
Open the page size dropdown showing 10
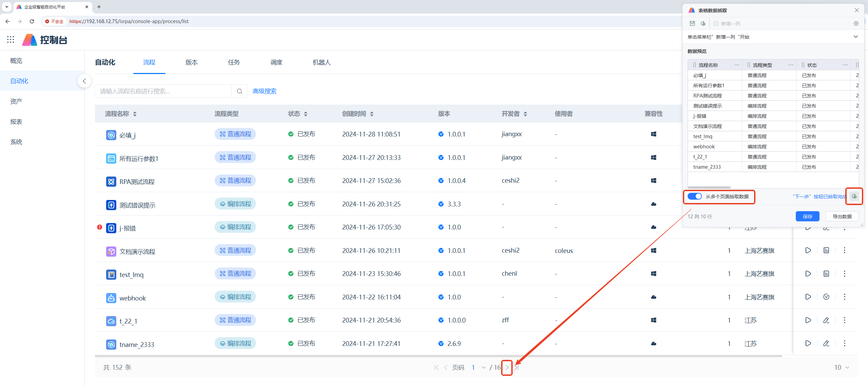pyautogui.click(x=842, y=368)
